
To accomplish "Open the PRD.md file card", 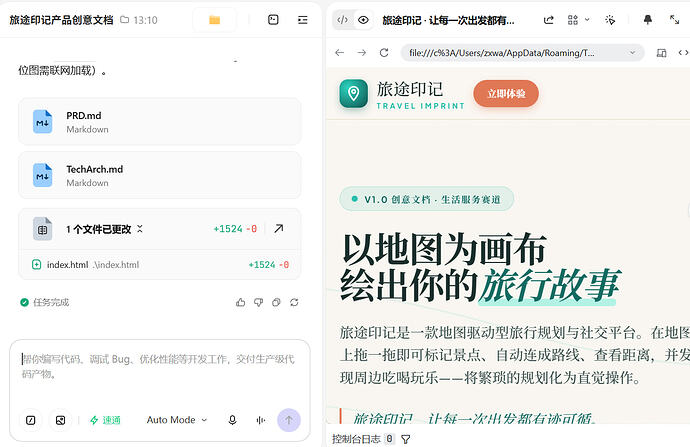I will [x=160, y=122].
